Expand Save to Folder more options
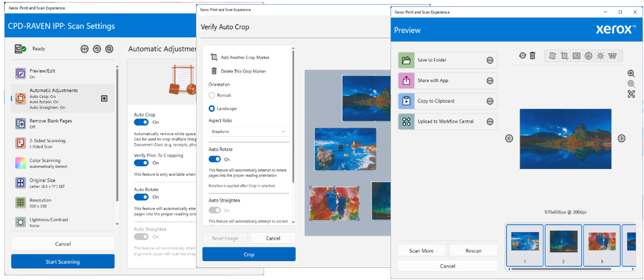The height and width of the screenshot is (280, 644). tap(490, 60)
